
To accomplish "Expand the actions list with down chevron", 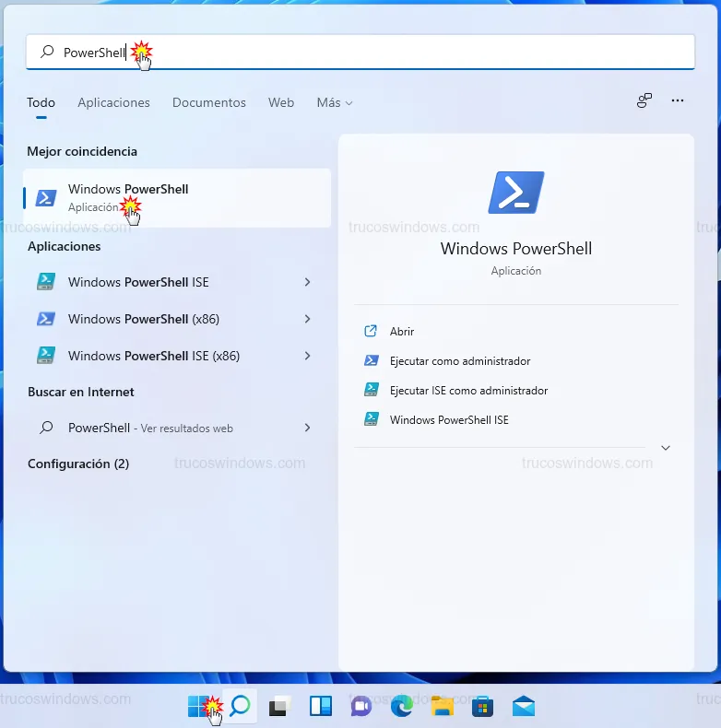I will [666, 448].
